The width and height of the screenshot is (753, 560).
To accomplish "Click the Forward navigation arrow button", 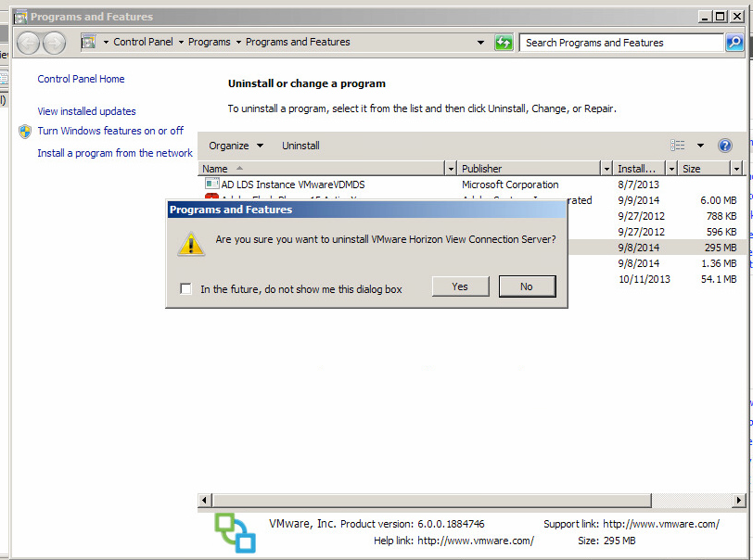I will pyautogui.click(x=55, y=43).
